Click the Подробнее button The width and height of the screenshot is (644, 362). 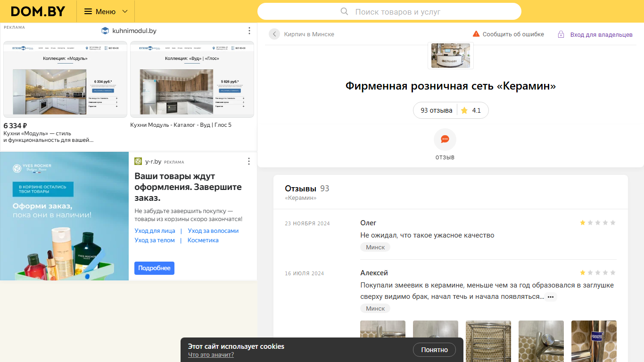pyautogui.click(x=154, y=268)
